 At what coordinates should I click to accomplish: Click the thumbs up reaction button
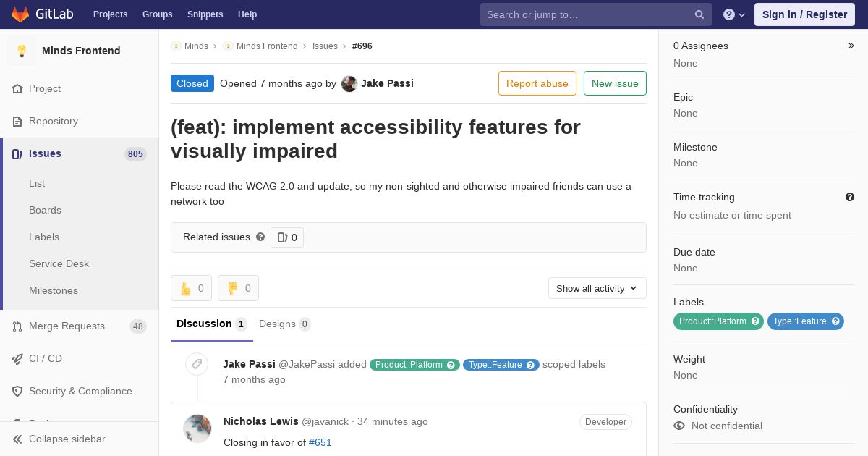click(191, 288)
